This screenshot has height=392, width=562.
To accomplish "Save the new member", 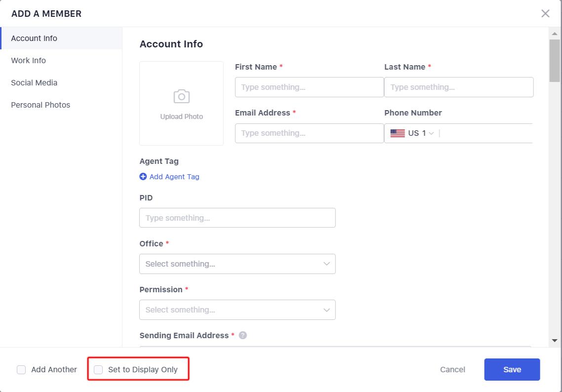I will (x=512, y=369).
